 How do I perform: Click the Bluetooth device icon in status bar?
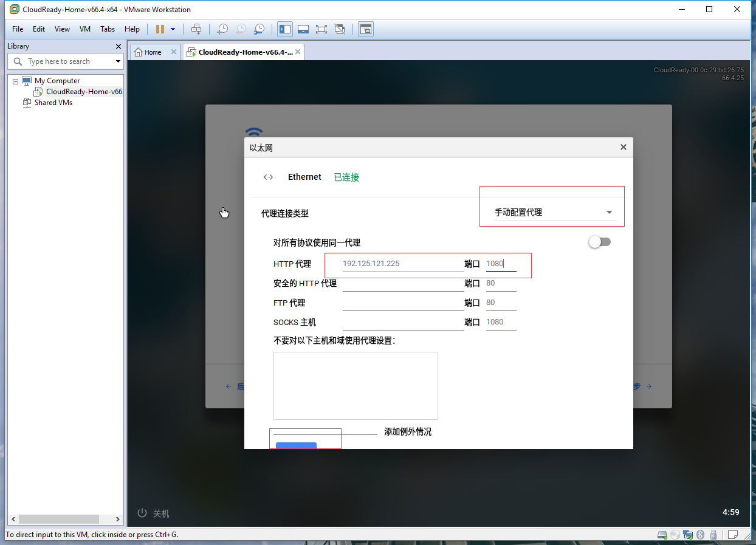[700, 535]
